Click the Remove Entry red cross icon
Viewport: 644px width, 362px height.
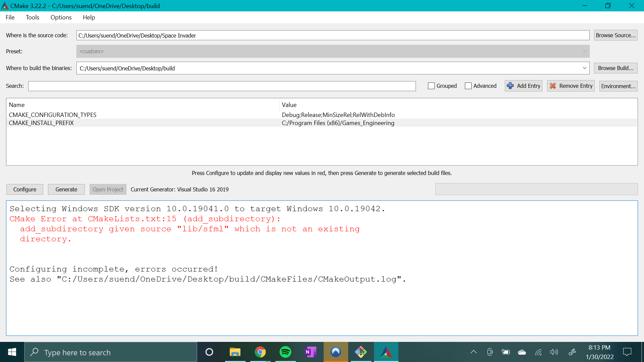tap(552, 86)
